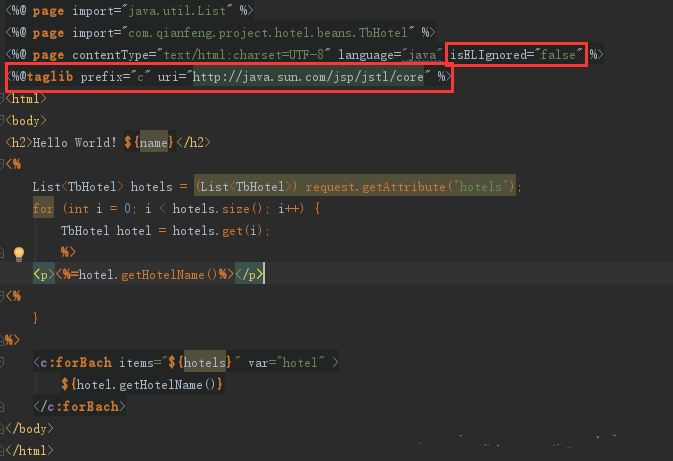Click the closing brace of the for loop

point(35,318)
